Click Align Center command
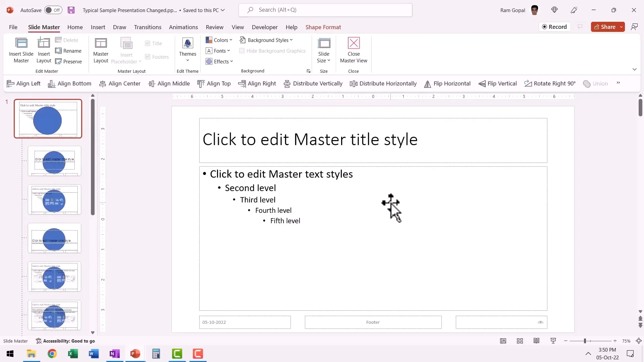The image size is (644, 362). (120, 83)
